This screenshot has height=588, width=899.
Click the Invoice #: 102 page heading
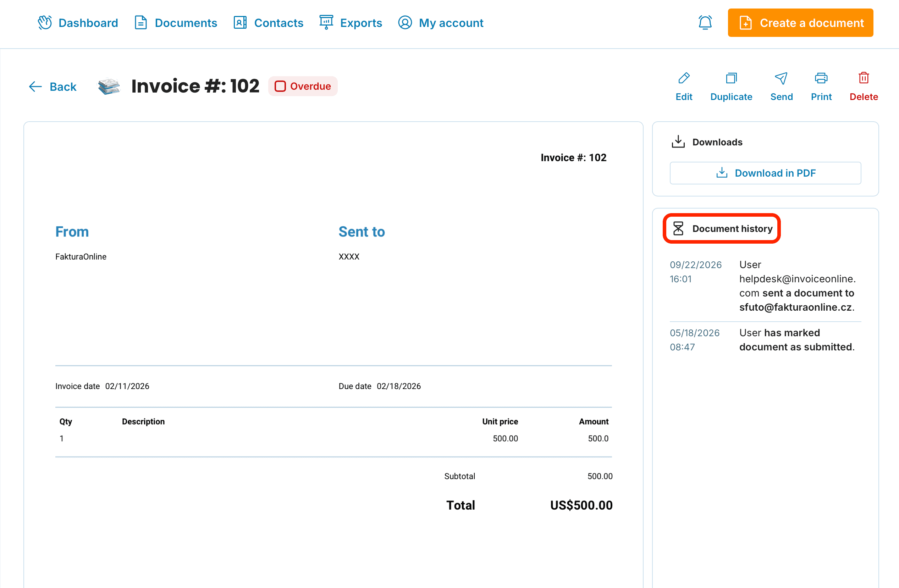(x=195, y=86)
